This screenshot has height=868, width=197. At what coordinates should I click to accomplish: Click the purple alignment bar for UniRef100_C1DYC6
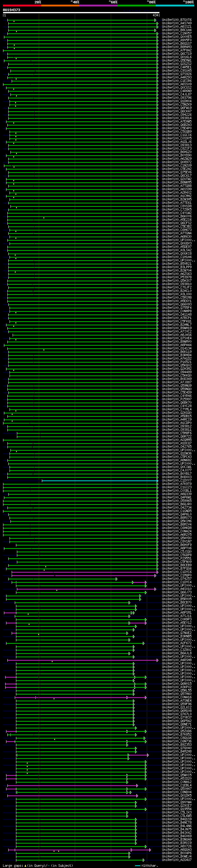coord(85,572)
